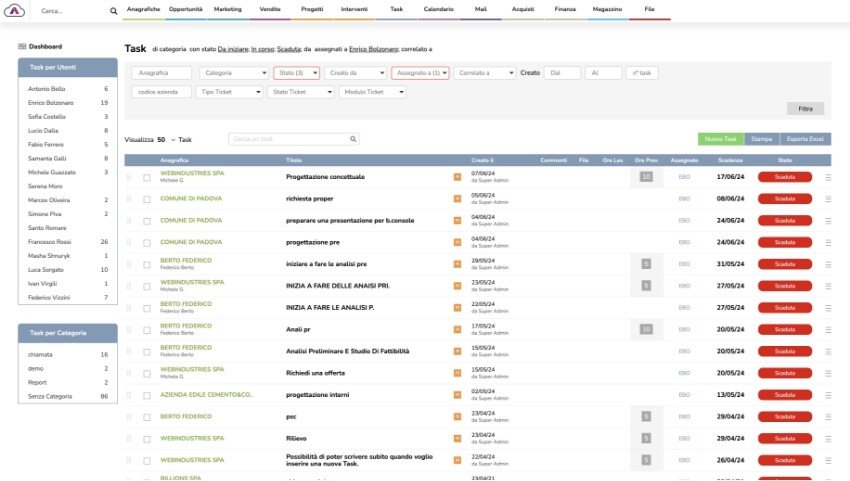Open the Categoria filter dropdown

pos(234,73)
